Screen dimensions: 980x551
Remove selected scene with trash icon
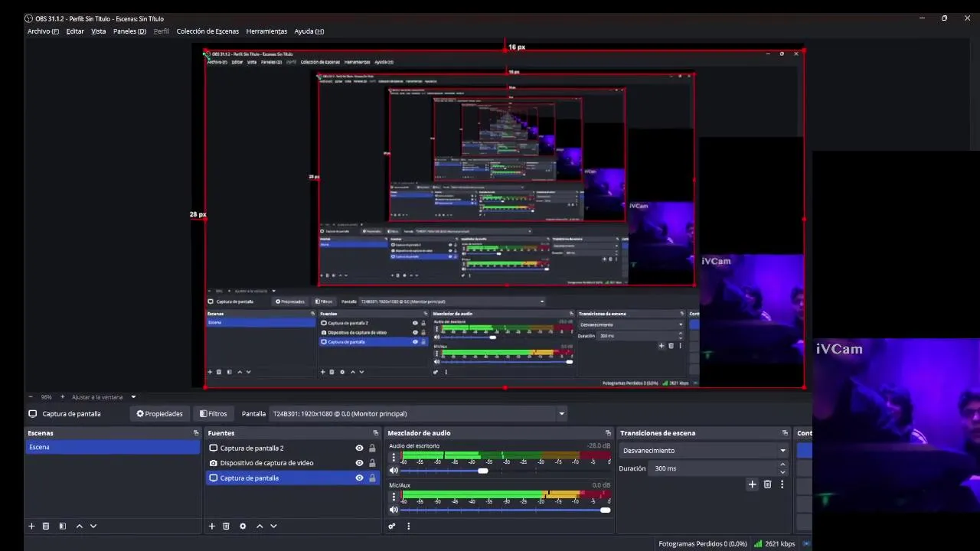[46, 526]
